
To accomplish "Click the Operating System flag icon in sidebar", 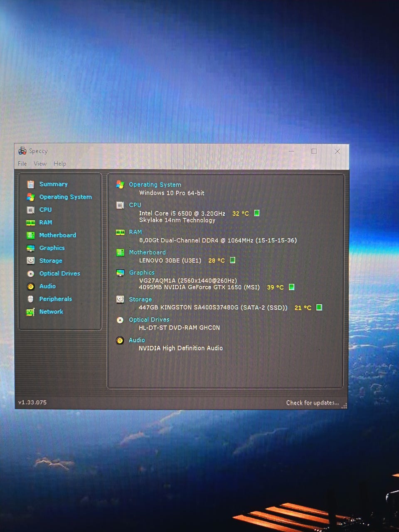I will [x=31, y=197].
